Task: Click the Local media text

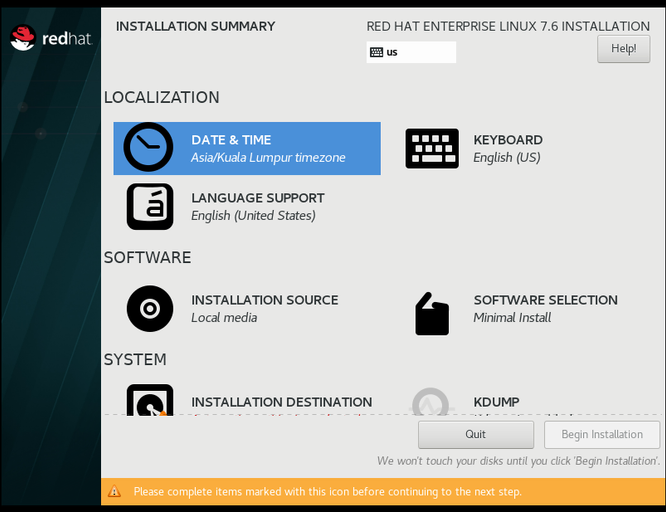Action: click(224, 318)
